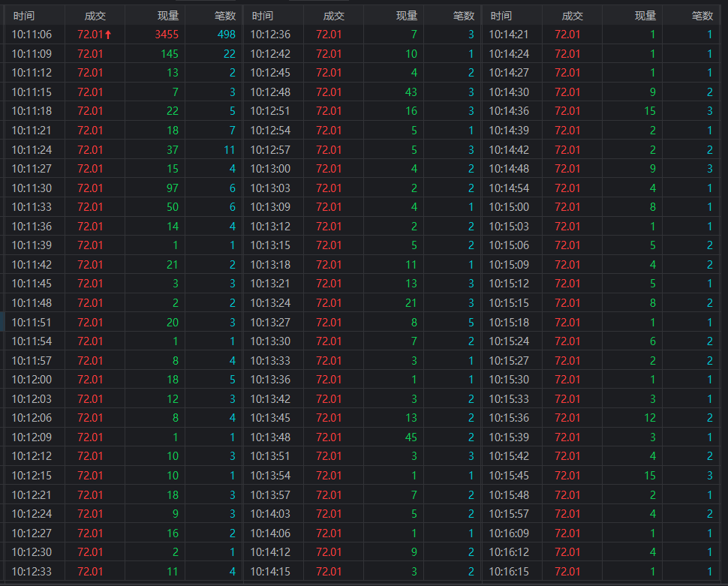Select the 10:12:33 time cell
The width and height of the screenshot is (728, 586).
(x=32, y=572)
